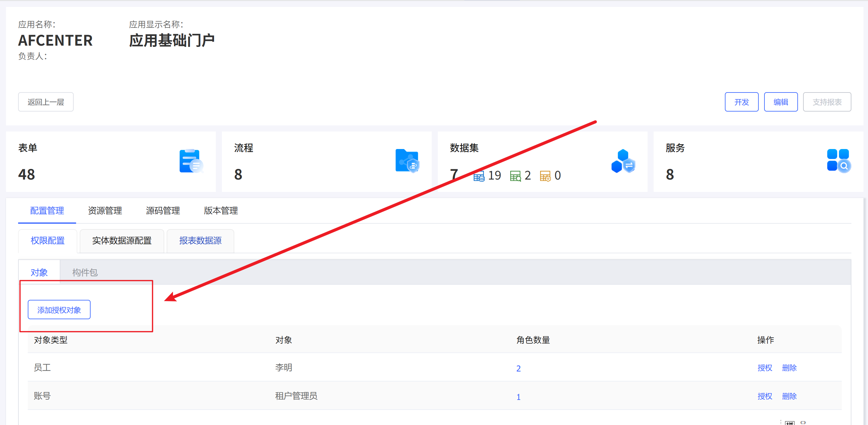Open the 版本管理 tab
The height and width of the screenshot is (425, 868).
[221, 211]
